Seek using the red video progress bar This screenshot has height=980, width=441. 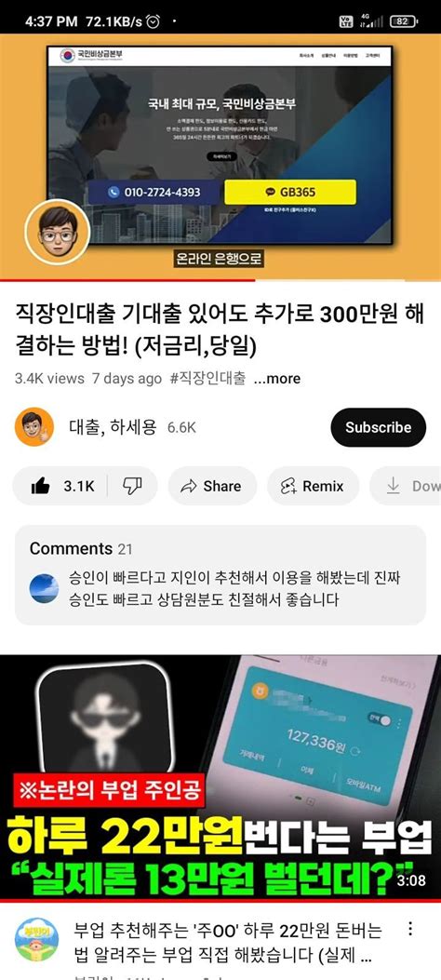pyautogui.click(x=220, y=281)
